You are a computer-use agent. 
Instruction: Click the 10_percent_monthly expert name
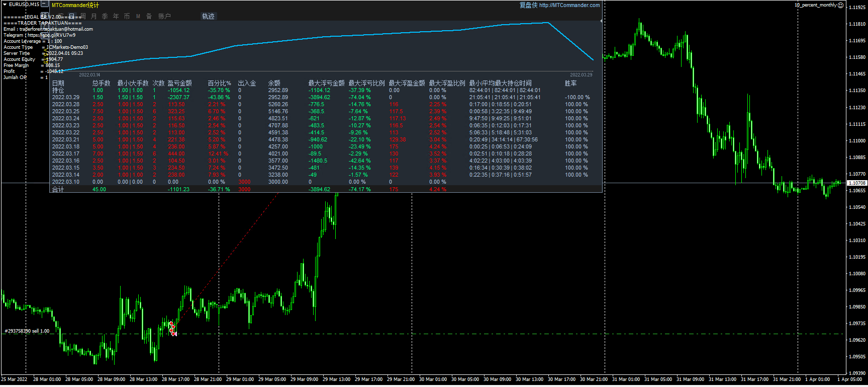click(x=815, y=5)
